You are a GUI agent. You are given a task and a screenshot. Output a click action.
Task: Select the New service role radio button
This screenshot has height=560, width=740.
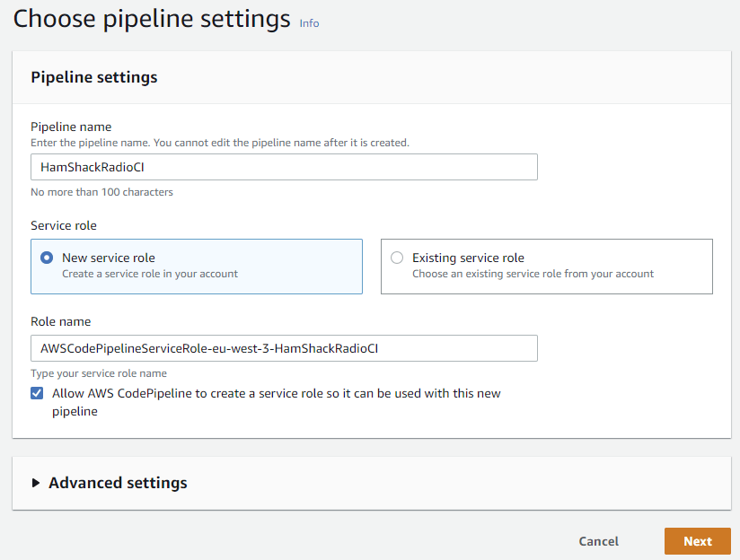[x=47, y=258]
